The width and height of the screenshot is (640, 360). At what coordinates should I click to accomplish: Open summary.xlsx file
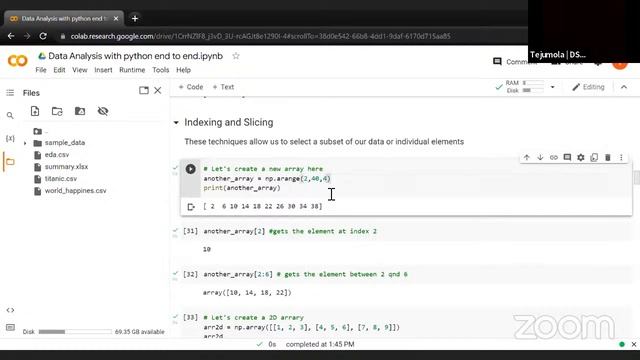click(x=66, y=167)
